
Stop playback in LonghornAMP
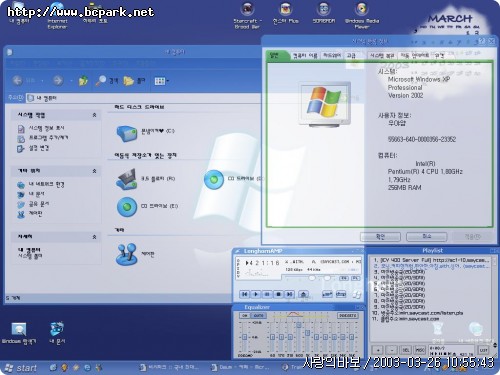coord(278,294)
